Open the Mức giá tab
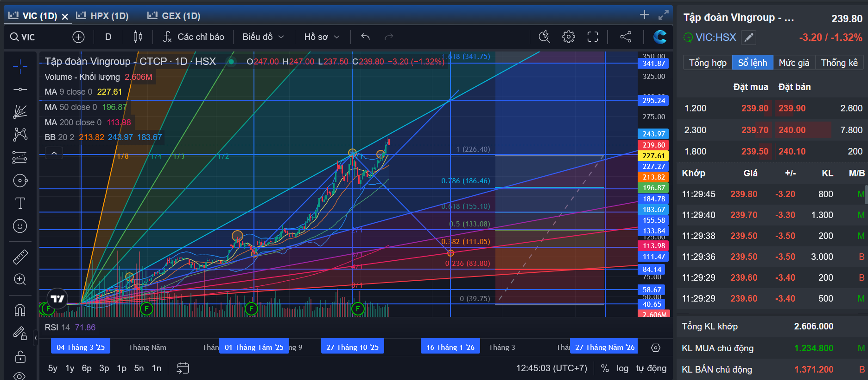This screenshot has height=380, width=868. pyautogui.click(x=794, y=63)
